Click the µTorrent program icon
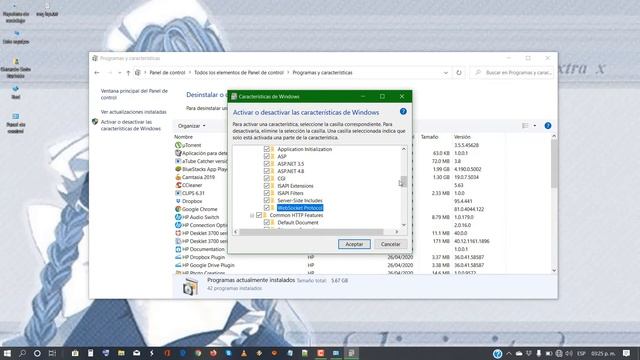The width and height of the screenshot is (640, 360). pyautogui.click(x=178, y=145)
